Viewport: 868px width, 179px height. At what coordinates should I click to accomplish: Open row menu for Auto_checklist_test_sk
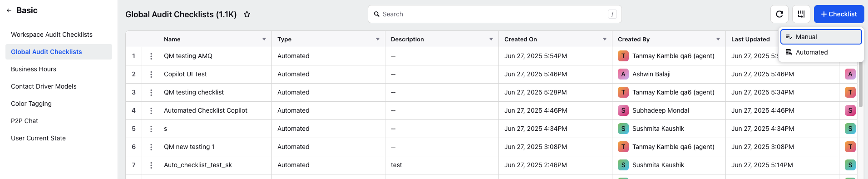click(x=151, y=165)
